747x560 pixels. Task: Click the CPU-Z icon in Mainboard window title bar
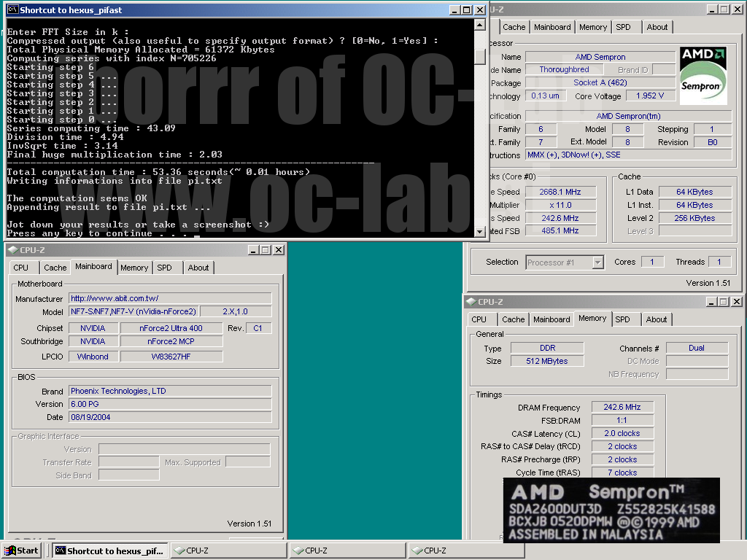point(13,249)
